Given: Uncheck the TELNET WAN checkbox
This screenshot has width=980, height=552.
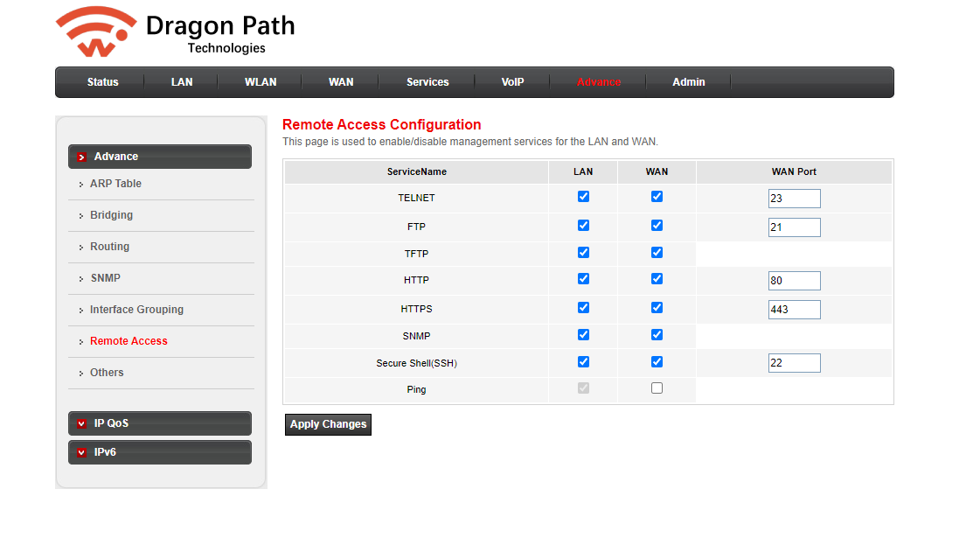Looking at the screenshot, I should point(657,197).
